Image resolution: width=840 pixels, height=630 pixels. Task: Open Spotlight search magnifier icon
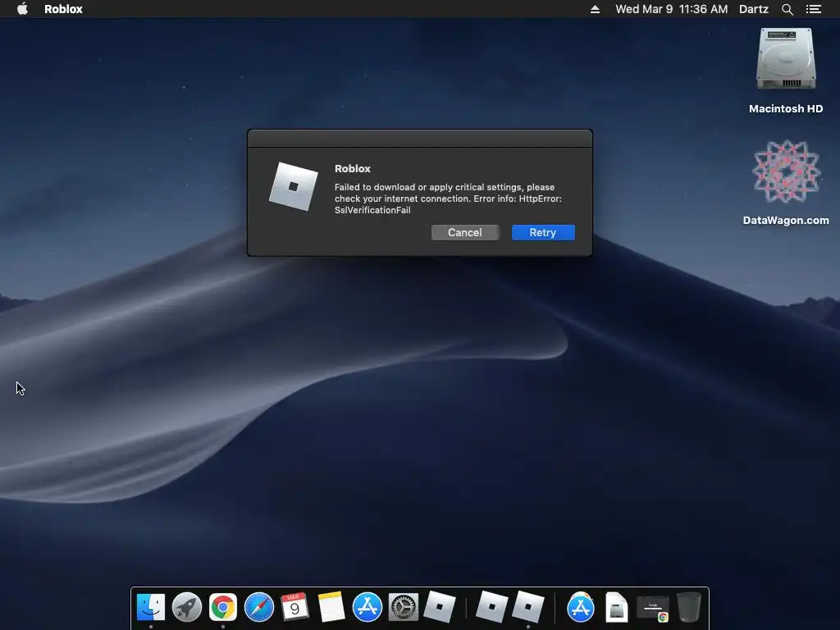[787, 9]
